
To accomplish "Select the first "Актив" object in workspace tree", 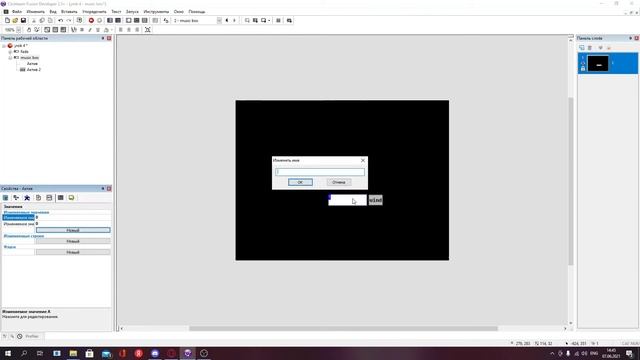I will tap(32, 64).
